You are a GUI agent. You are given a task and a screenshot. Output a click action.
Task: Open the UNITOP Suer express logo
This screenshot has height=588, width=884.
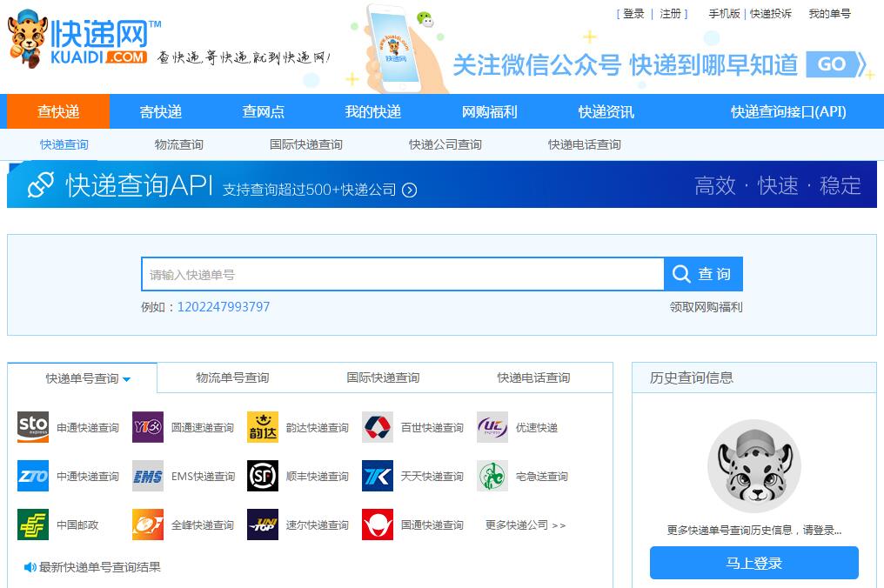(263, 525)
